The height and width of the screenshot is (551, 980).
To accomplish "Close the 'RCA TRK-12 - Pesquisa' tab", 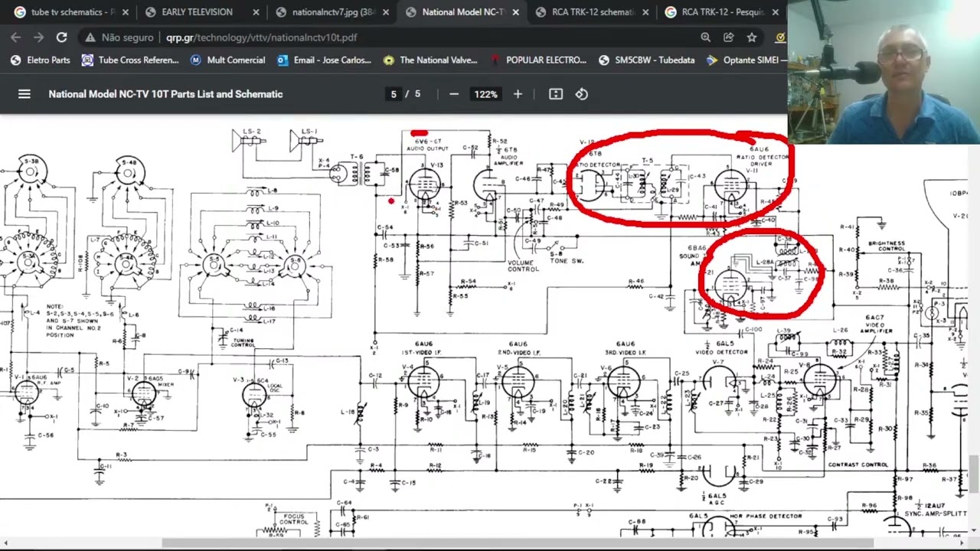I will point(776,12).
